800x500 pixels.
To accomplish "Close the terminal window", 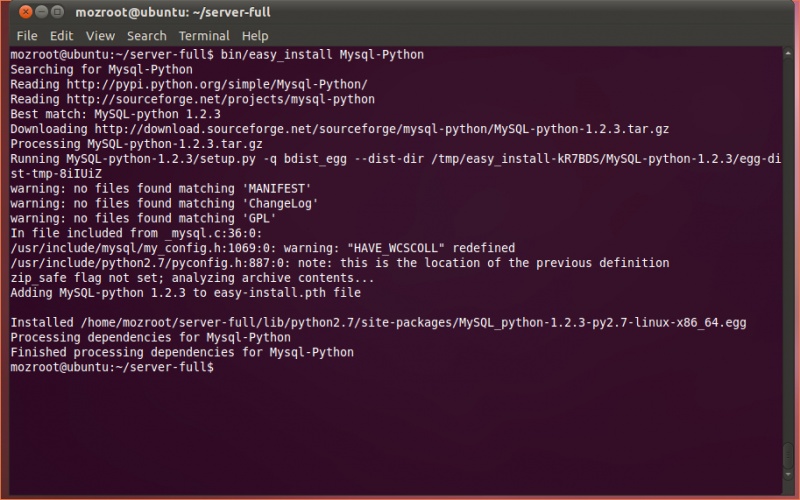I will pyautogui.click(x=26, y=11).
